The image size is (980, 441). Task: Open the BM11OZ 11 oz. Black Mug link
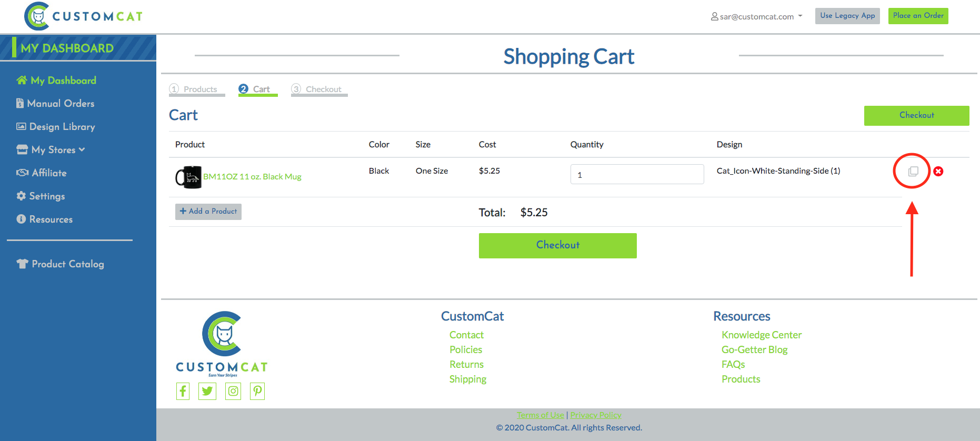pos(252,177)
